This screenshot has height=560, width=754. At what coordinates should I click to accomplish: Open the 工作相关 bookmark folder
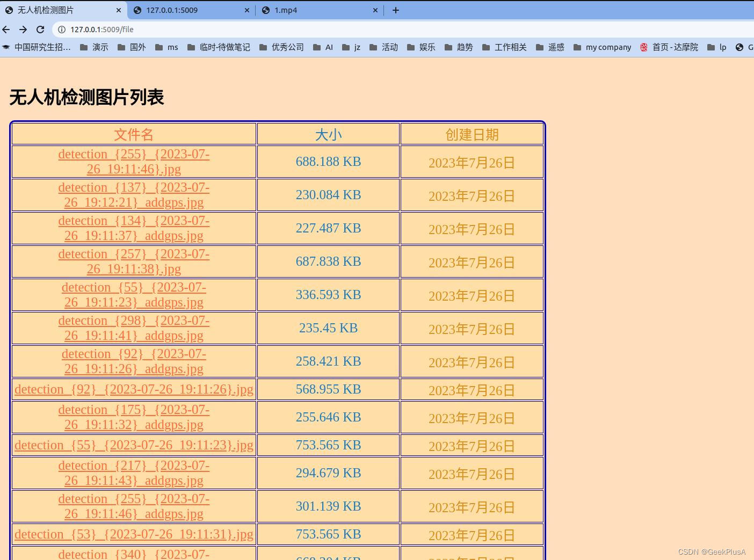[x=504, y=47]
